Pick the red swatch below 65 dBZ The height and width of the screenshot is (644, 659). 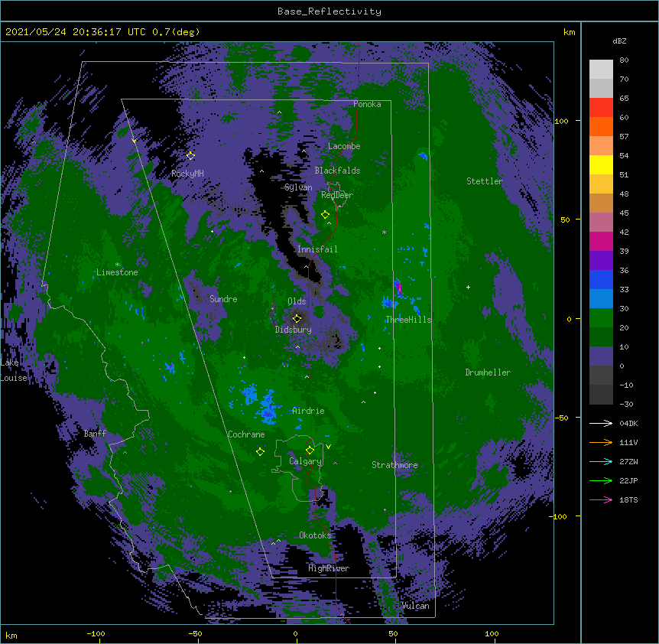tap(601, 108)
